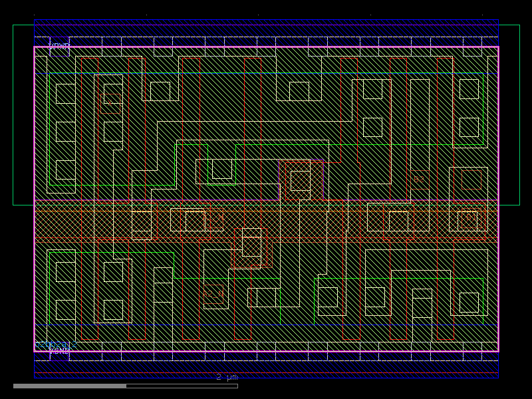Click the purple port square at bottom left
The width and height of the screenshot is (532, 399).
[59, 356]
